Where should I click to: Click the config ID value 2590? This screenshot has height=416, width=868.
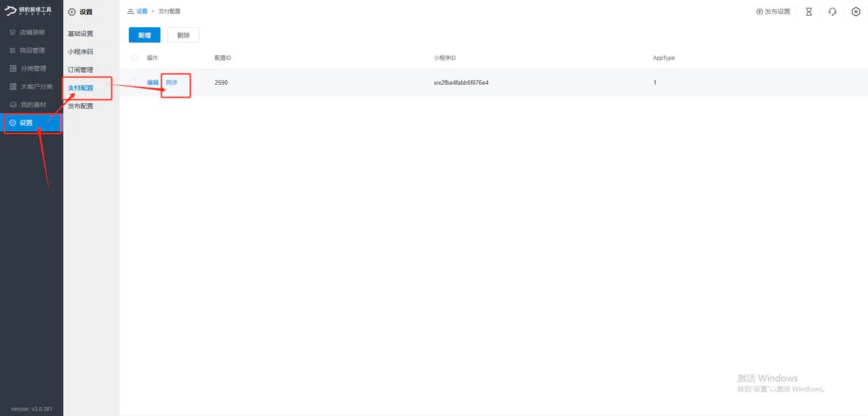click(221, 83)
